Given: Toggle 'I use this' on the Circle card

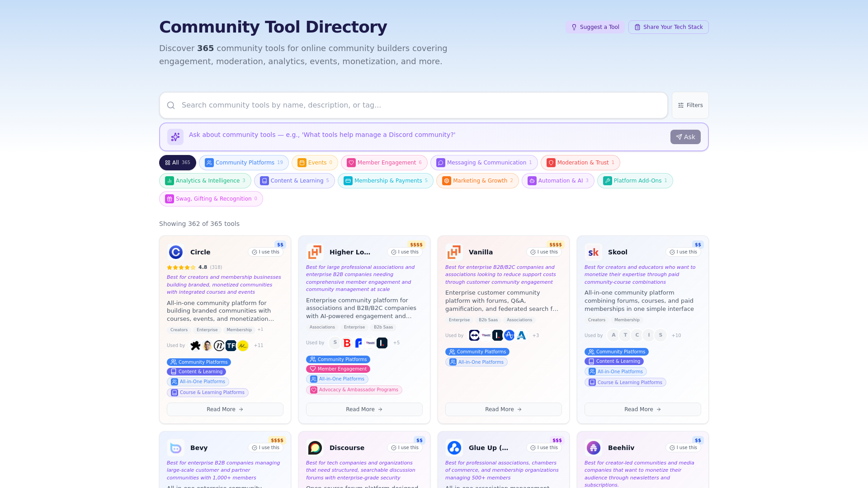Looking at the screenshot, I should [266, 252].
